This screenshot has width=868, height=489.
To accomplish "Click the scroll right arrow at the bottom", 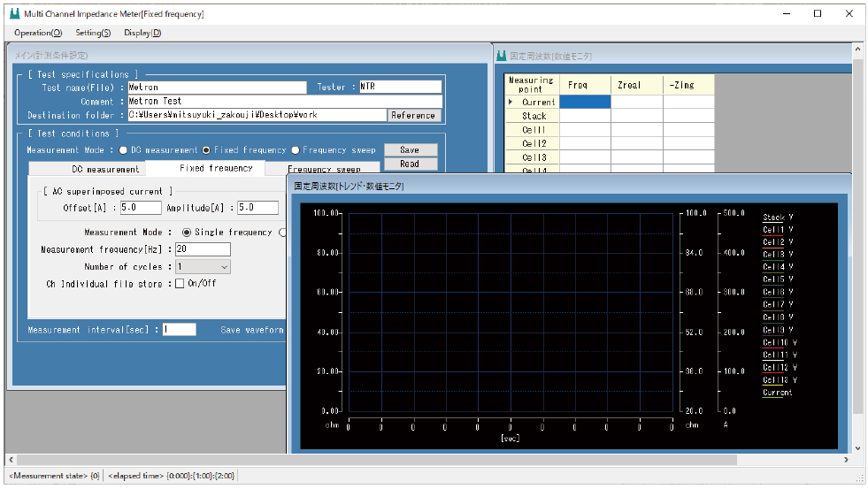I will tap(846, 460).
